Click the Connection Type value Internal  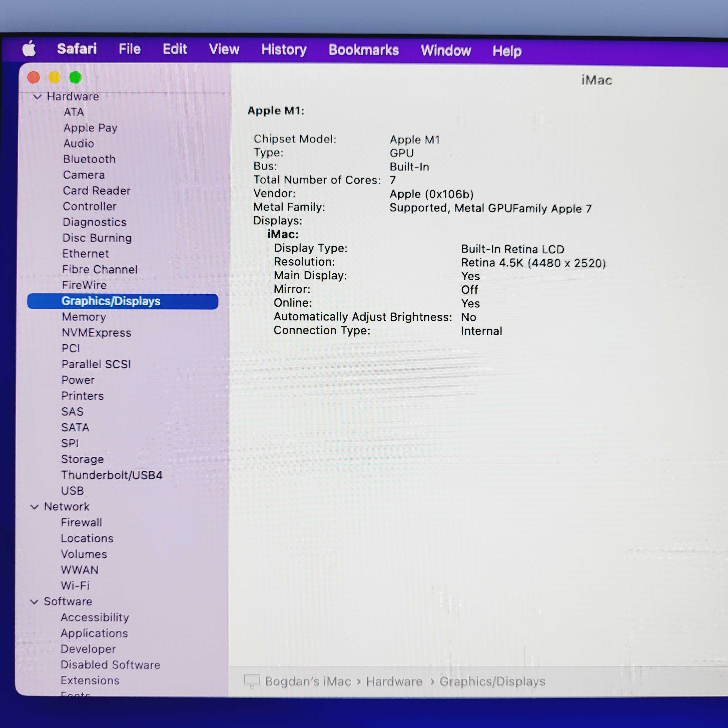(x=482, y=331)
